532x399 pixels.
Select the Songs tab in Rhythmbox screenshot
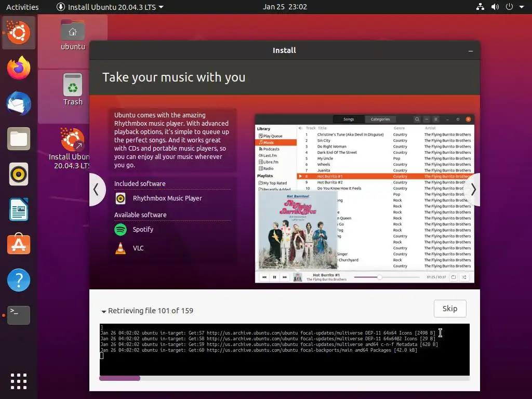tap(349, 119)
